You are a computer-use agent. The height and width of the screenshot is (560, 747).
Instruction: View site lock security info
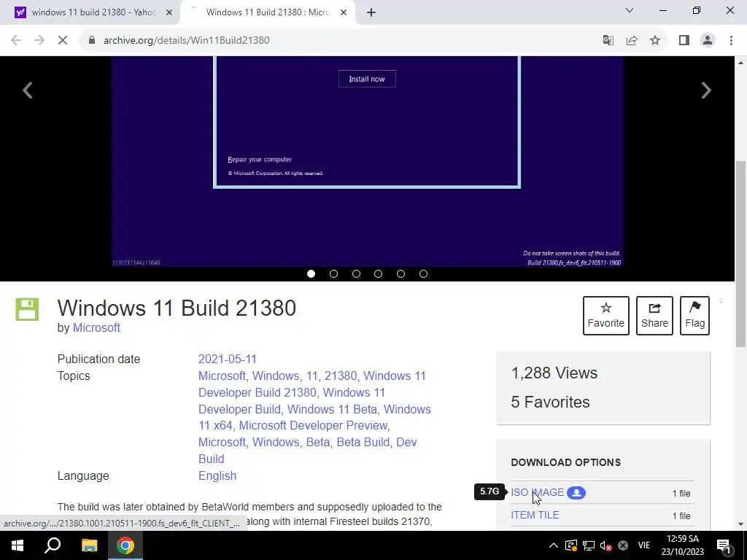point(91,41)
